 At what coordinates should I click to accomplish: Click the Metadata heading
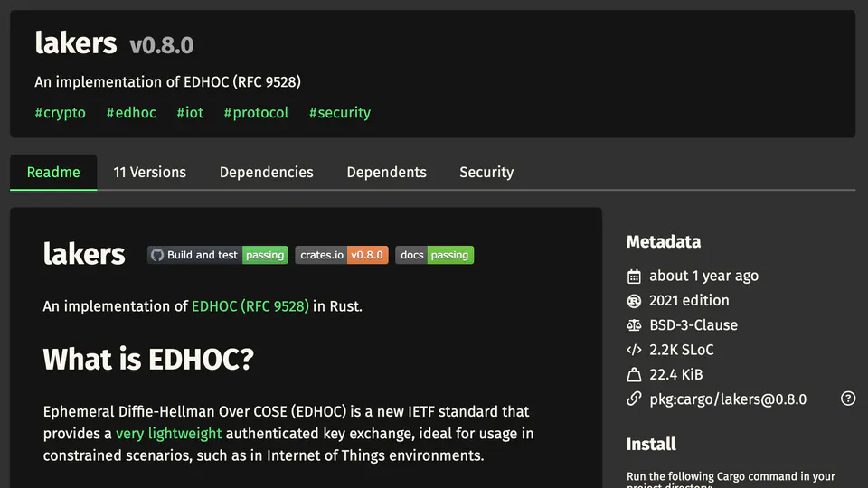pyautogui.click(x=663, y=242)
